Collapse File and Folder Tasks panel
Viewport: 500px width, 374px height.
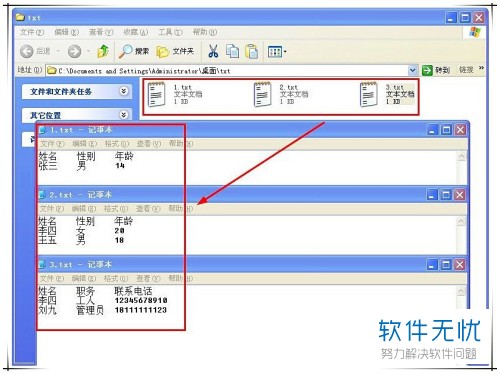click(x=124, y=91)
